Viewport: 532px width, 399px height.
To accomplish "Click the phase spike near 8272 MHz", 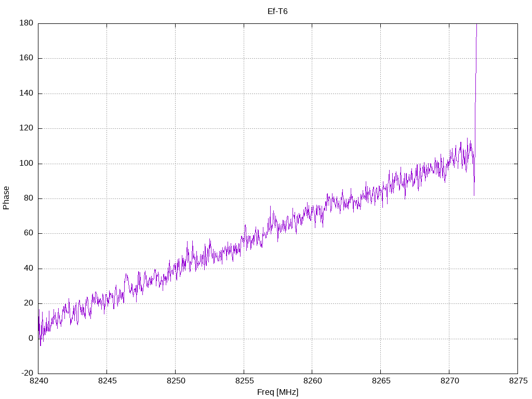I will click(475, 78).
